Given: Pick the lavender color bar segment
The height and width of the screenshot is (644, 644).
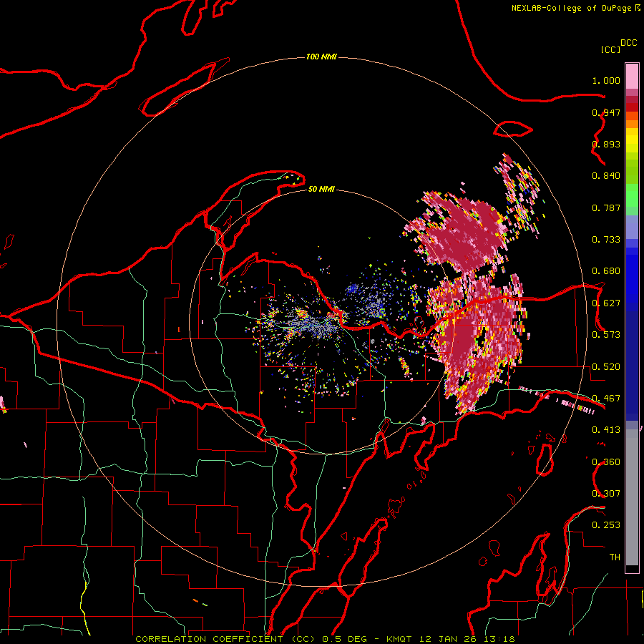Looking at the screenshot, I should [x=632, y=227].
